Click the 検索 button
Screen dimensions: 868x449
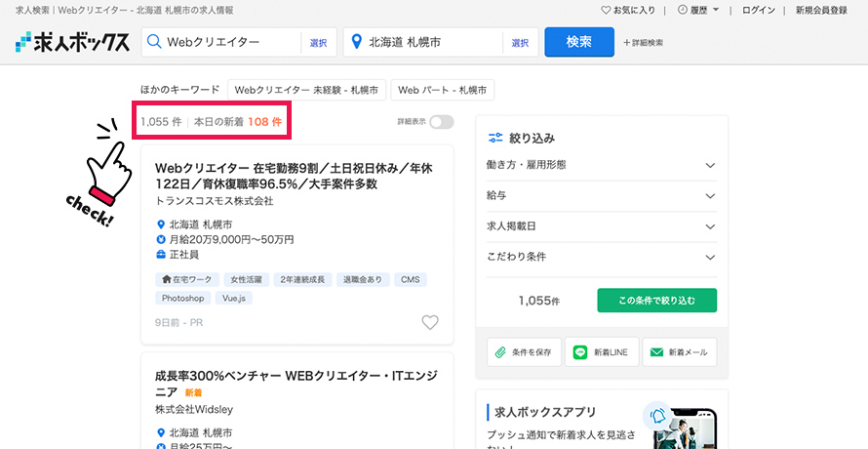[579, 42]
